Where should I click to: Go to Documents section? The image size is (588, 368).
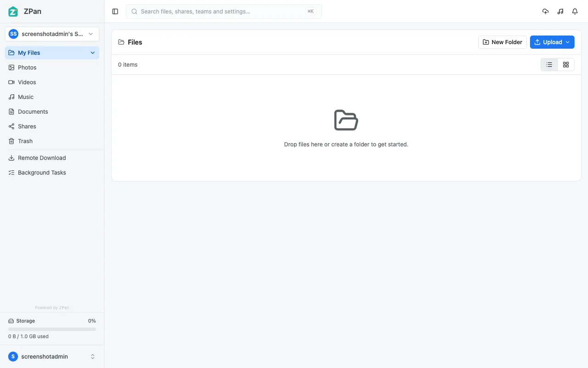click(x=52, y=112)
